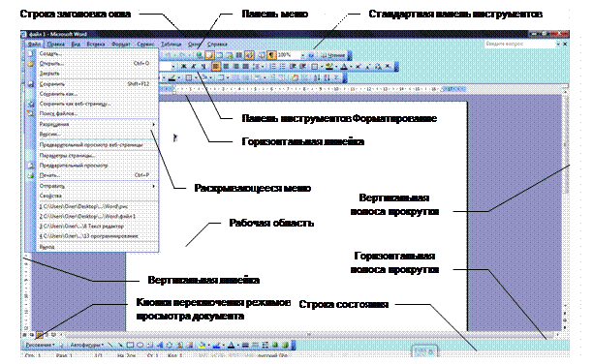Choose Сохранить in the File menu
Viewport: 593px width, 364px height.
point(93,84)
